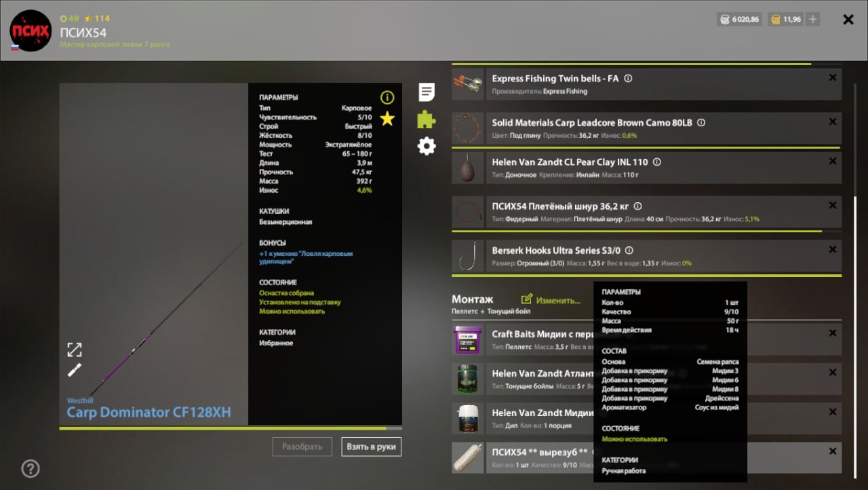Remove ПСИХ54 Плетёный шнур leader

[833, 205]
